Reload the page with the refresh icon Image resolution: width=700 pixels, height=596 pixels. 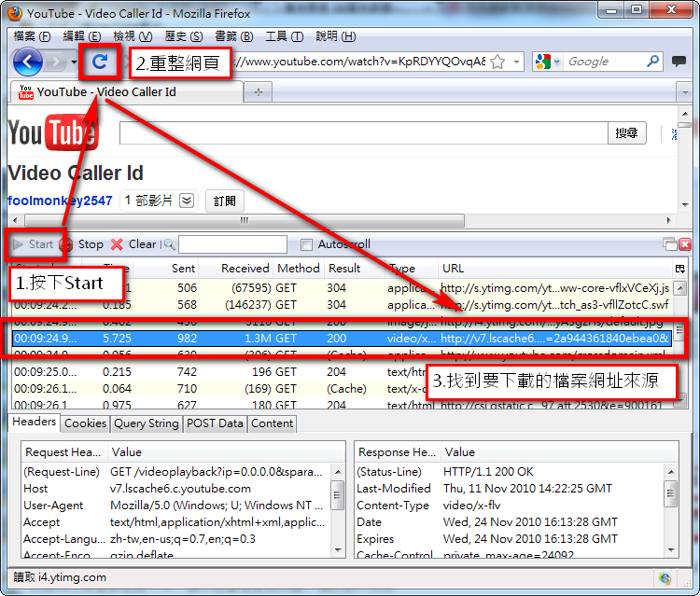[x=100, y=62]
